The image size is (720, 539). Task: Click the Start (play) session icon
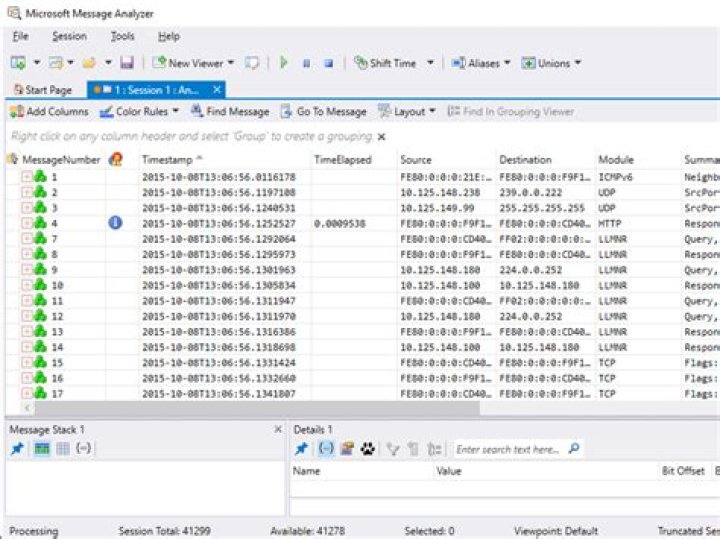point(284,62)
